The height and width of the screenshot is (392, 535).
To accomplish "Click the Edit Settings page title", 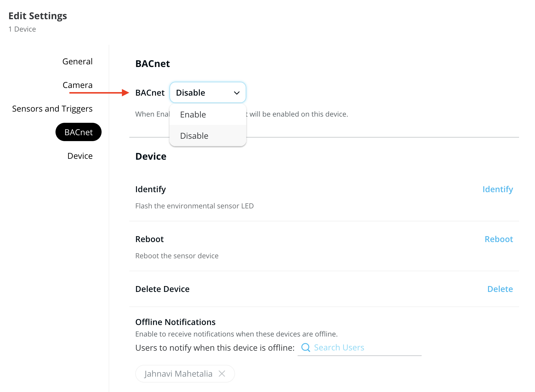I will (x=38, y=16).
